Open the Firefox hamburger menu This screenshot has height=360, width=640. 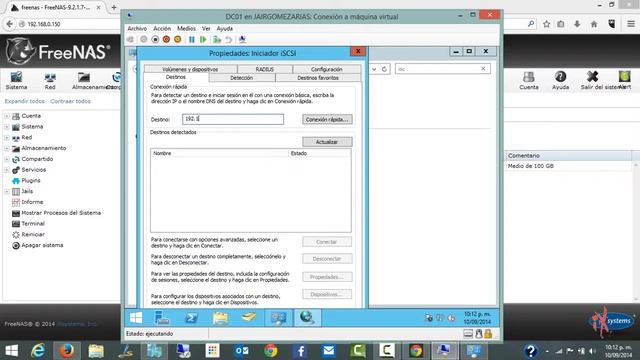631,24
